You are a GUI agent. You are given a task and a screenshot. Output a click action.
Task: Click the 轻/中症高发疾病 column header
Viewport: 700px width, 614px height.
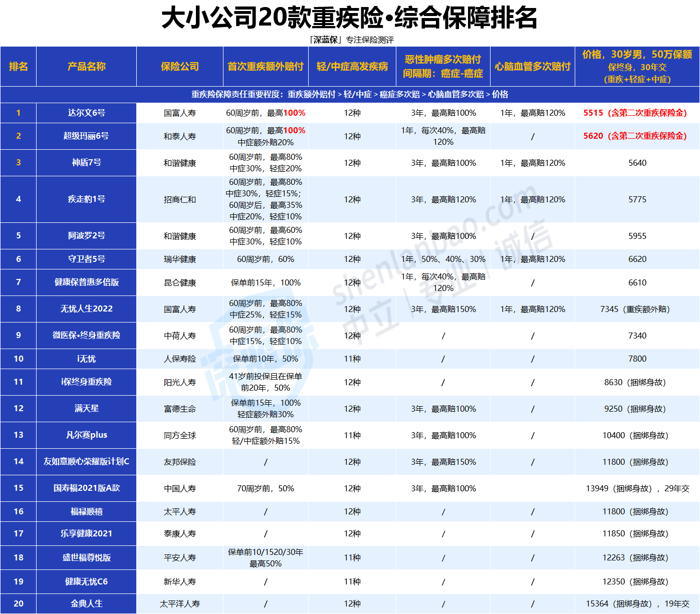click(352, 67)
